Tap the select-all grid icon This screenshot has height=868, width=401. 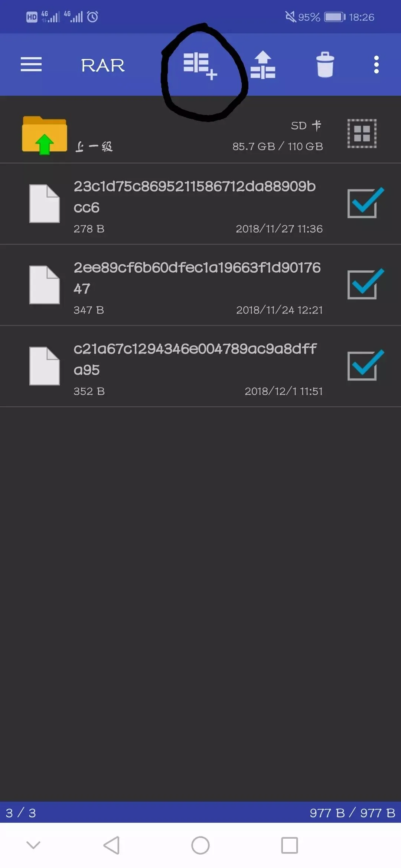(x=362, y=134)
